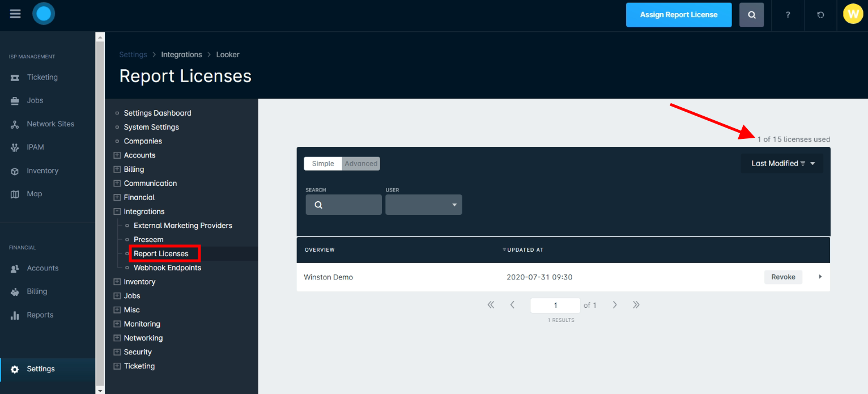
Task: Expand the Accounts settings tree node
Action: [117, 155]
